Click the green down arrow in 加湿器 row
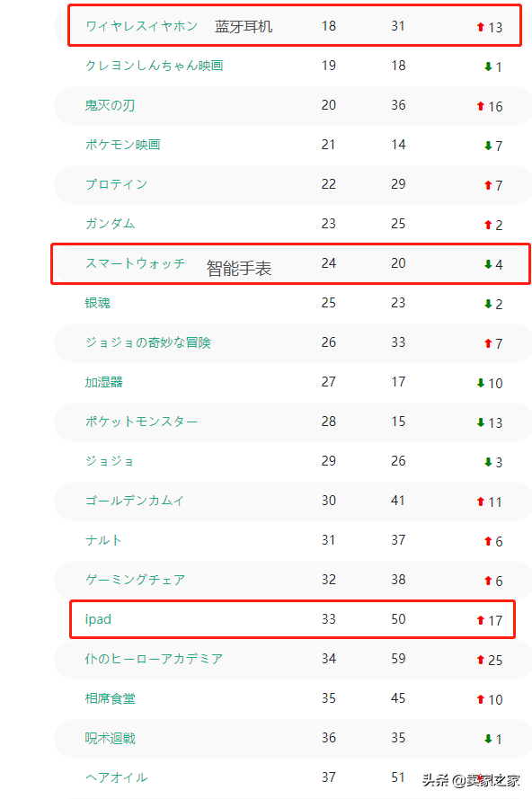The image size is (532, 799). pos(480,383)
